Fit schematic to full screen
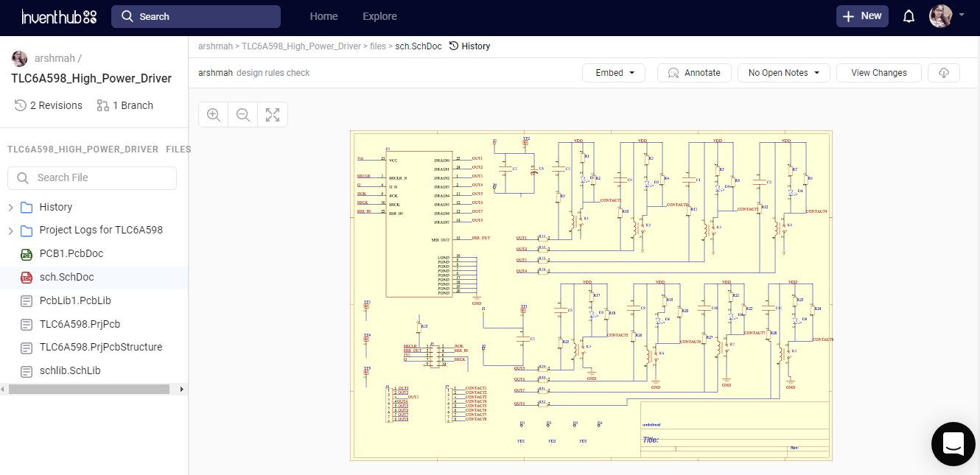This screenshot has width=980, height=475. [x=273, y=115]
